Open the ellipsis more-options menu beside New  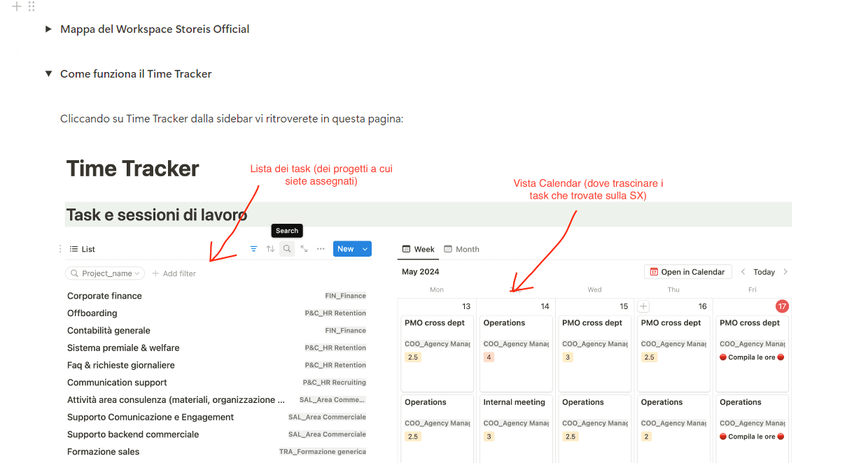320,248
